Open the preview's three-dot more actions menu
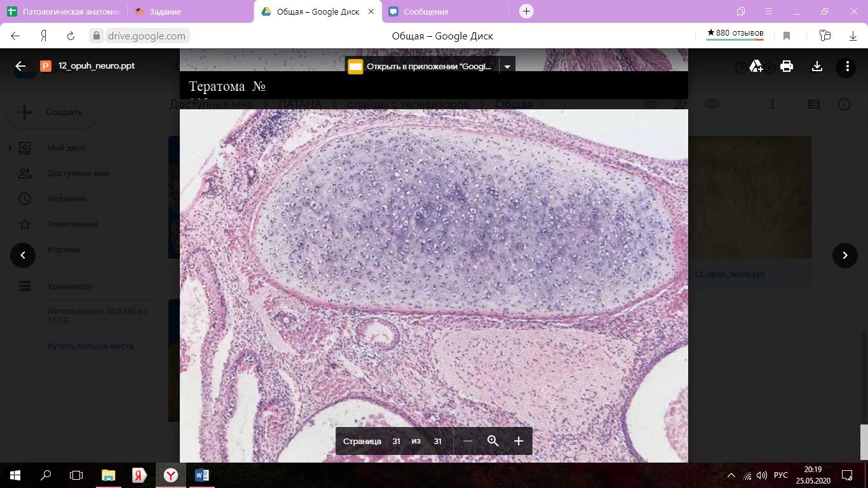 click(x=846, y=67)
